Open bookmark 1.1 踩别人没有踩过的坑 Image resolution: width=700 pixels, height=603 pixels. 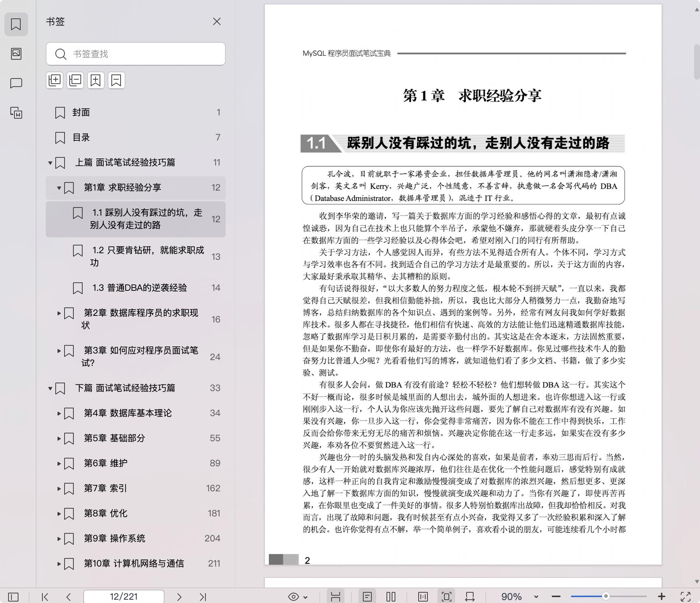136,219
